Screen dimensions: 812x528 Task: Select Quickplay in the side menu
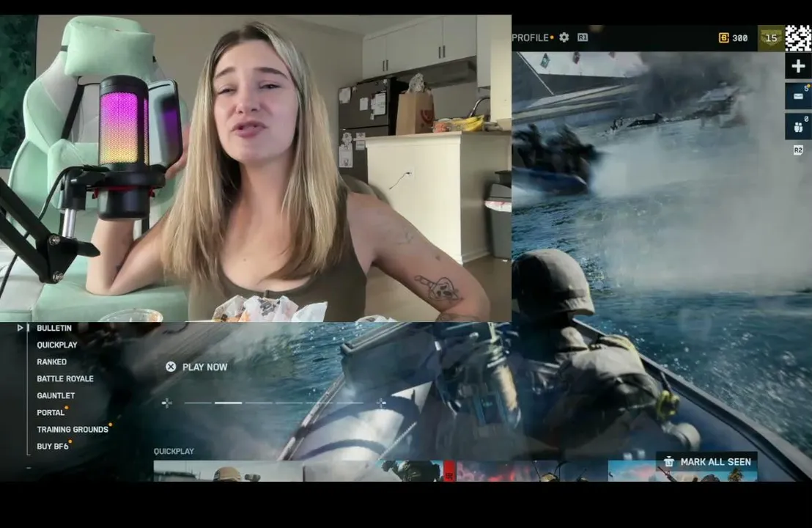57,345
